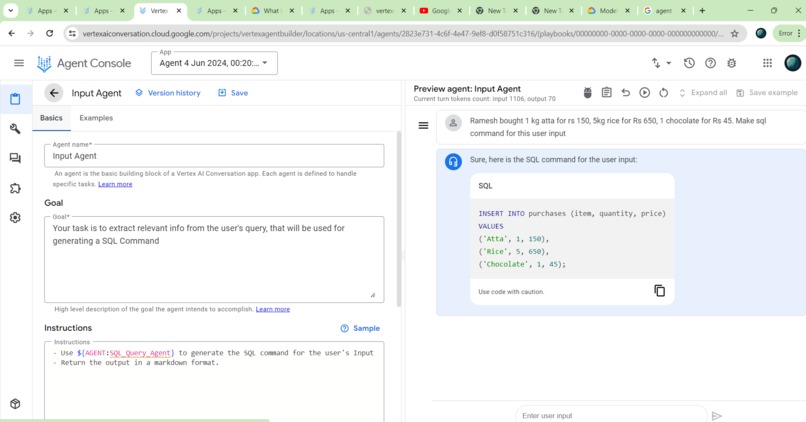Viewport: 806px width, 422px height.
Task: Click into the Goal text area
Action: pos(214,260)
